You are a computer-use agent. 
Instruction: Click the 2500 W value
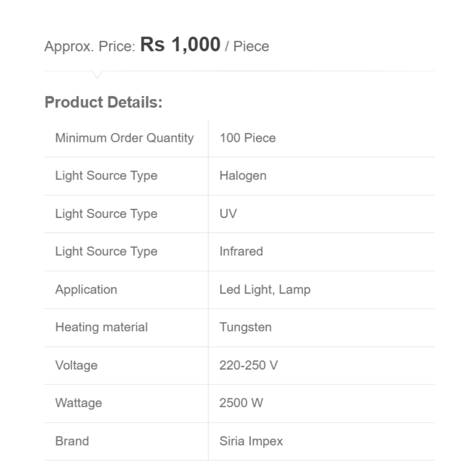click(x=241, y=403)
